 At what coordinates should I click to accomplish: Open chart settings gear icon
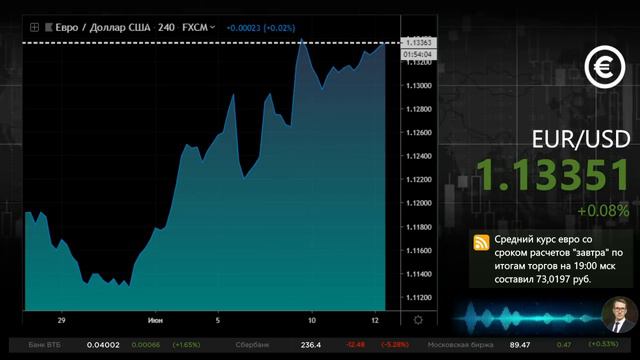pos(418,320)
